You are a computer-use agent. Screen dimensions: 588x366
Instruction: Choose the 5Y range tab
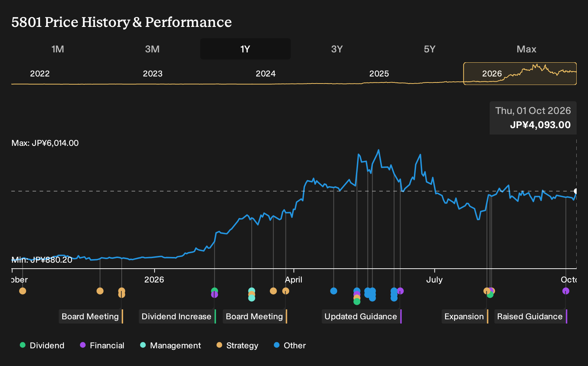tap(430, 49)
